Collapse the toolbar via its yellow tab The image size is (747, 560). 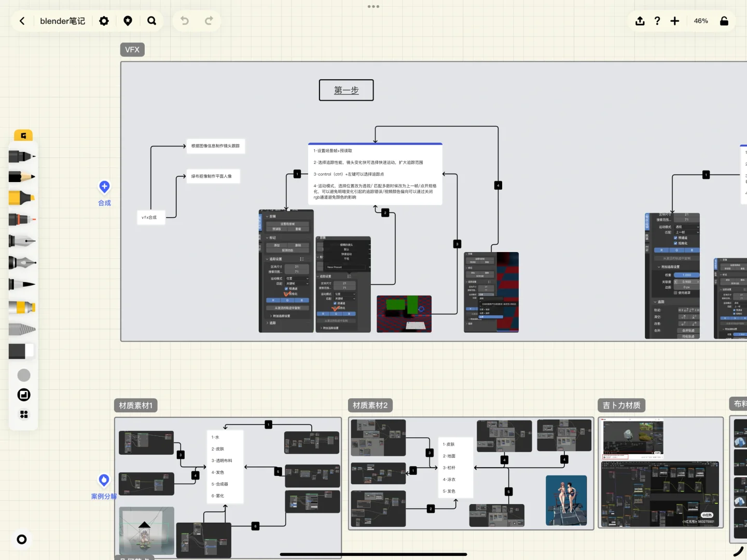[x=23, y=135]
